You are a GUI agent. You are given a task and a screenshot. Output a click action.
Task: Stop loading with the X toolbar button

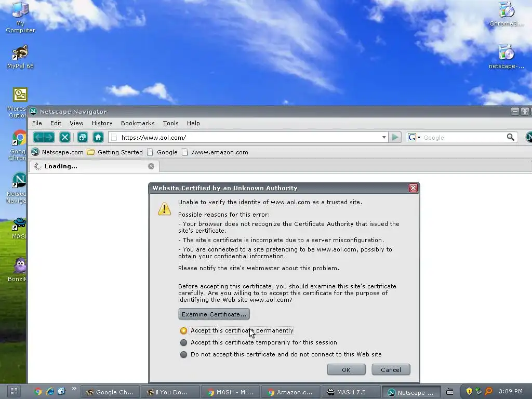(x=65, y=137)
